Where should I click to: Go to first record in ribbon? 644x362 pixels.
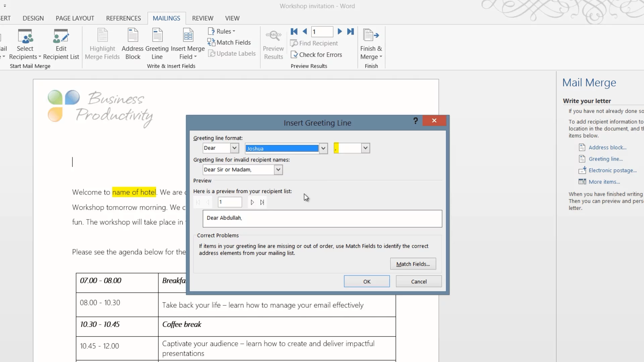pos(294,32)
